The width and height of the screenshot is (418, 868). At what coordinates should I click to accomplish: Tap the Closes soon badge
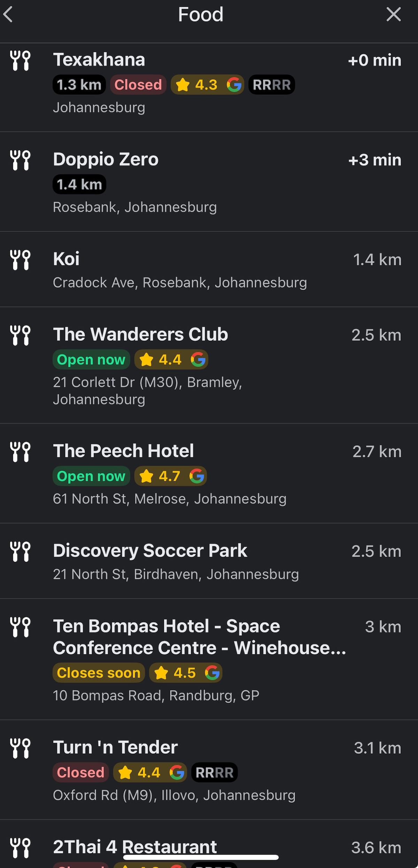(x=99, y=673)
